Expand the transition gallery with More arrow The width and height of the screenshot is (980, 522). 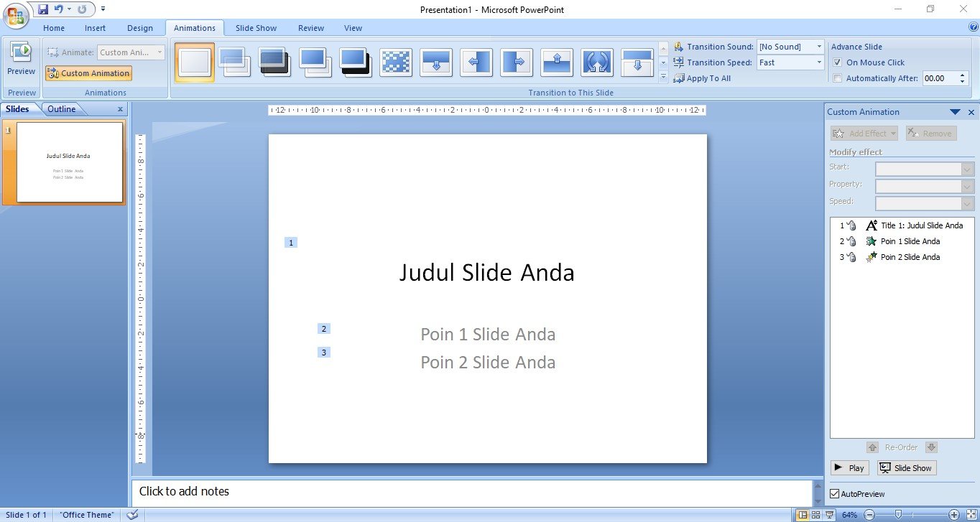click(x=662, y=78)
